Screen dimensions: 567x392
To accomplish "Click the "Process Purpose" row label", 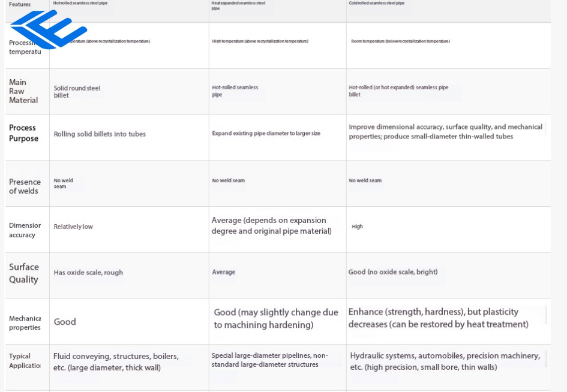I will tap(23, 133).
